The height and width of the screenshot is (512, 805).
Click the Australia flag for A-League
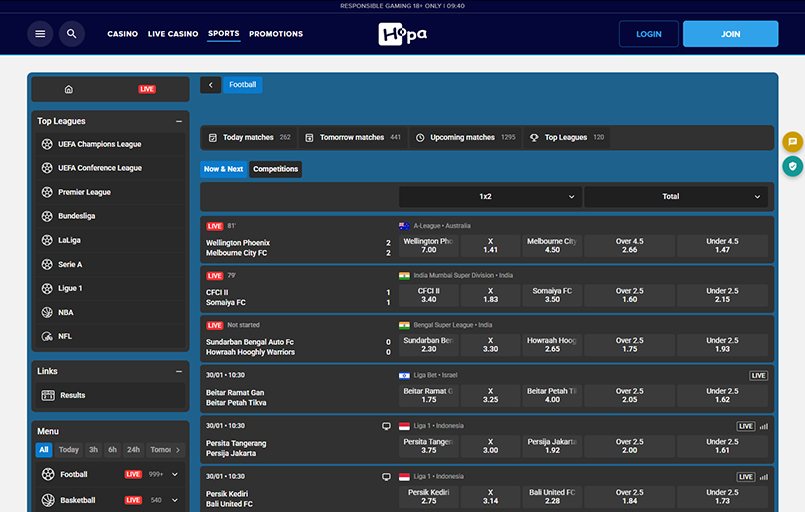coord(405,226)
